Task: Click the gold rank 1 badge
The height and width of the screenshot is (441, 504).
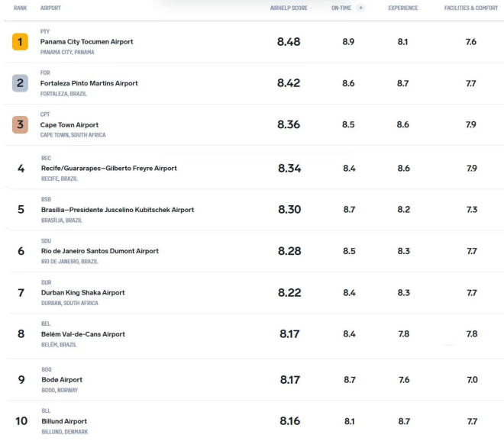Action: coord(20,42)
